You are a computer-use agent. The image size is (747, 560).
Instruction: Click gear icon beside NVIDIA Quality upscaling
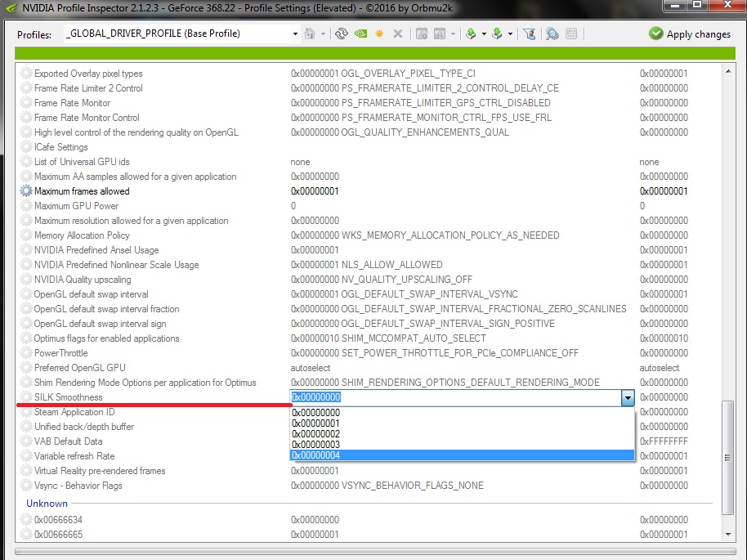point(25,280)
